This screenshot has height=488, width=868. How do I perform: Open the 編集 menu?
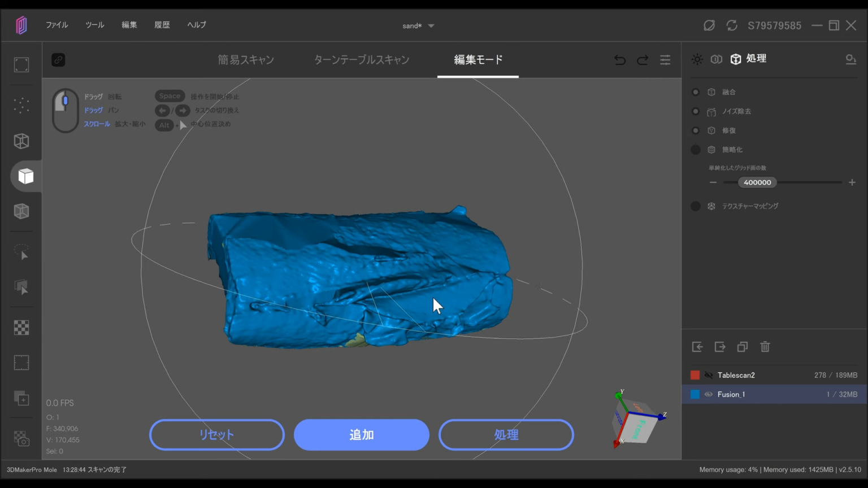tap(129, 25)
